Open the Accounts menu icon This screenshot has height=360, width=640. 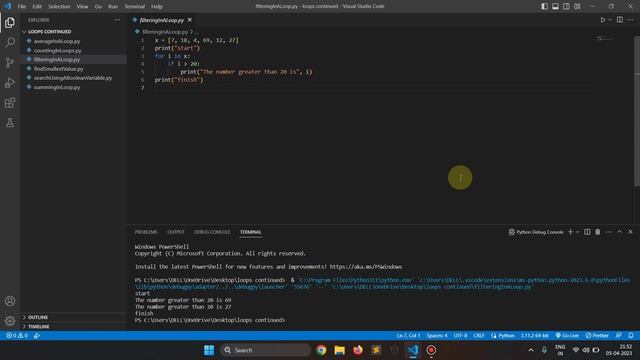click(x=10, y=301)
